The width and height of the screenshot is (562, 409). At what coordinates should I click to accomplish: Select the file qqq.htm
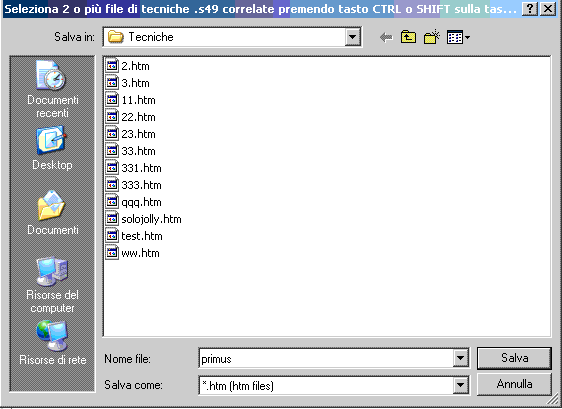134,202
